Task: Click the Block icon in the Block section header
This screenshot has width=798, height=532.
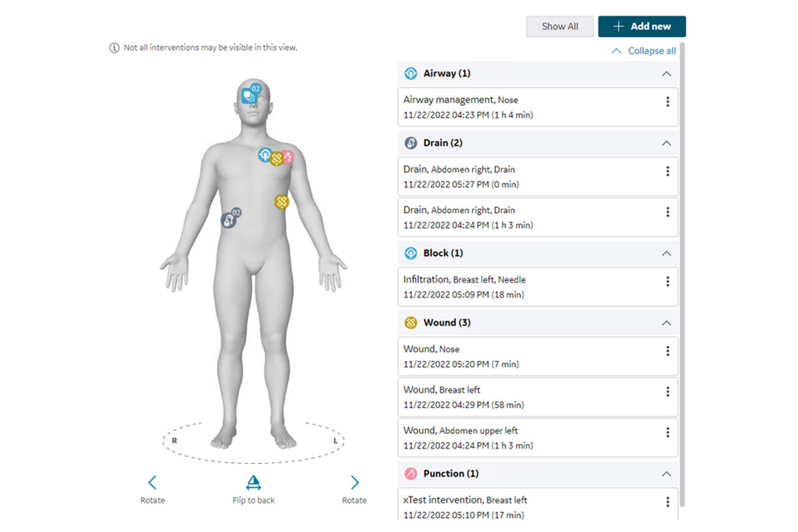Action: click(411, 253)
